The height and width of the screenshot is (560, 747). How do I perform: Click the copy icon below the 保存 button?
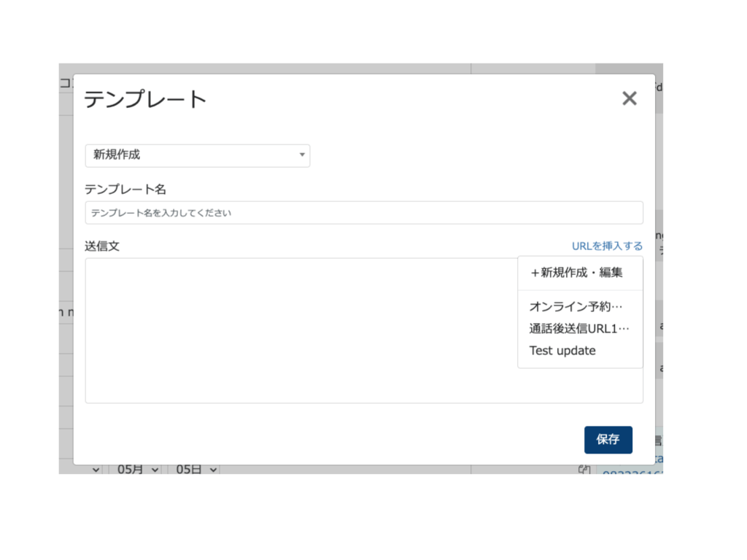[x=584, y=470]
